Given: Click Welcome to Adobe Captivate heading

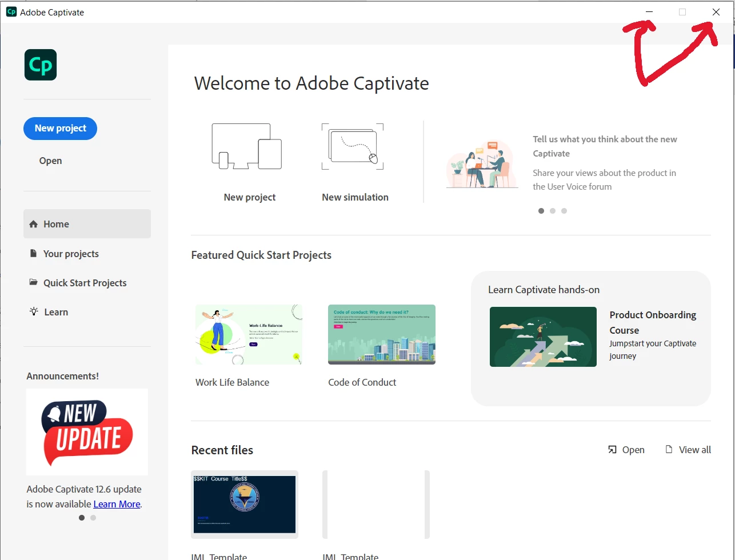Looking at the screenshot, I should (x=311, y=83).
